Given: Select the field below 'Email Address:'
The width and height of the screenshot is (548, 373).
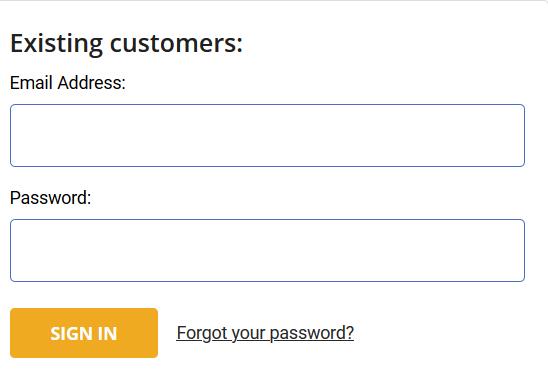Looking at the screenshot, I should (x=267, y=135).
